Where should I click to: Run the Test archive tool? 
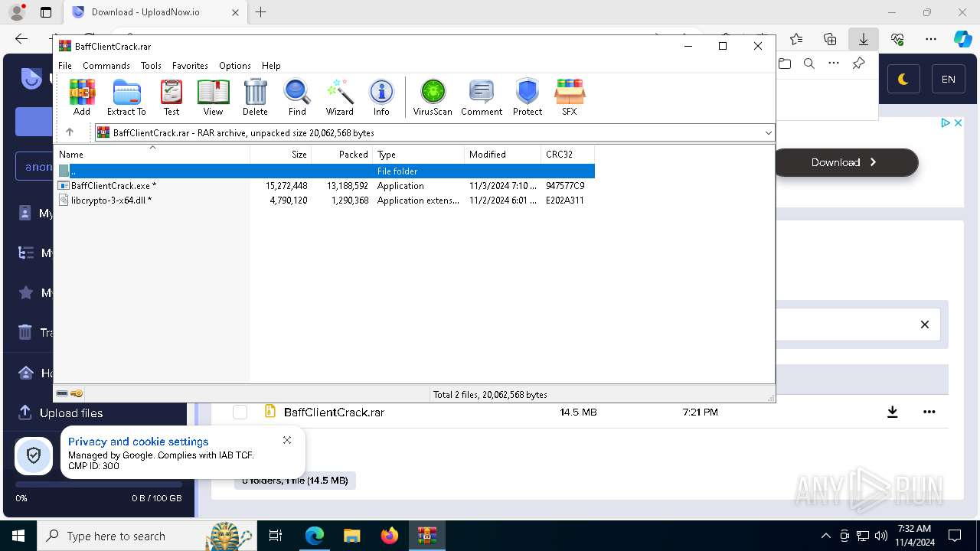point(171,97)
